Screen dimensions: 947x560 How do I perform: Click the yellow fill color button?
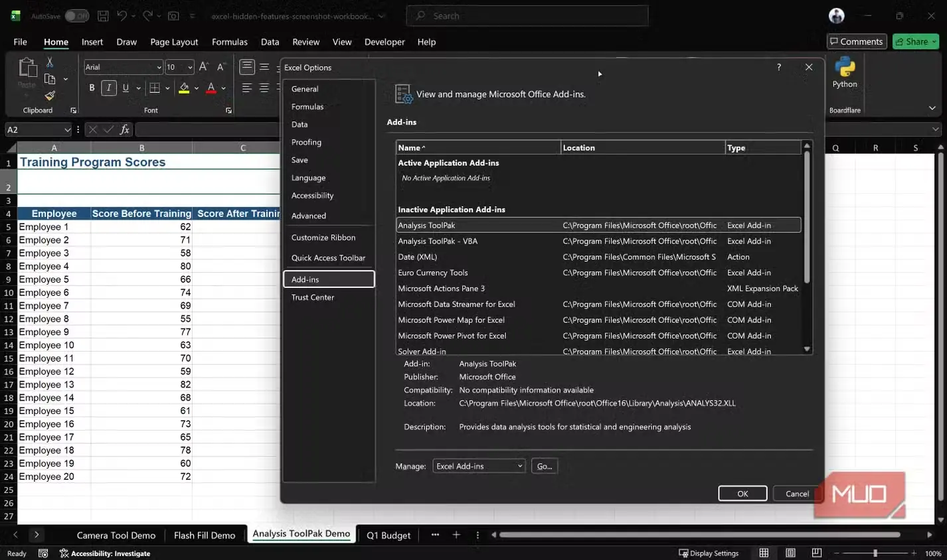tap(184, 88)
